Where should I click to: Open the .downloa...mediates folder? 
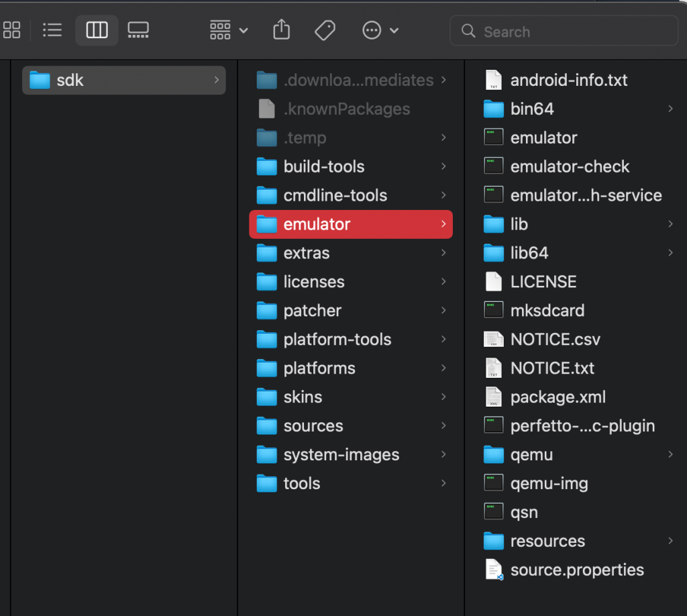click(x=351, y=80)
